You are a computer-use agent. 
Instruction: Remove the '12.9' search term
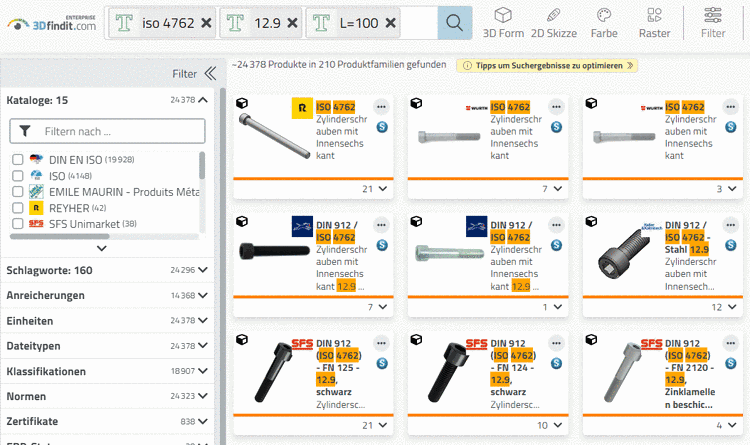coord(292,23)
